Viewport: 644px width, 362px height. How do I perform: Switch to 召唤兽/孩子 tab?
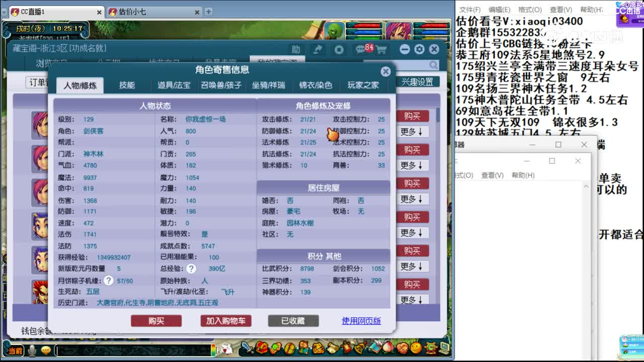click(x=221, y=85)
